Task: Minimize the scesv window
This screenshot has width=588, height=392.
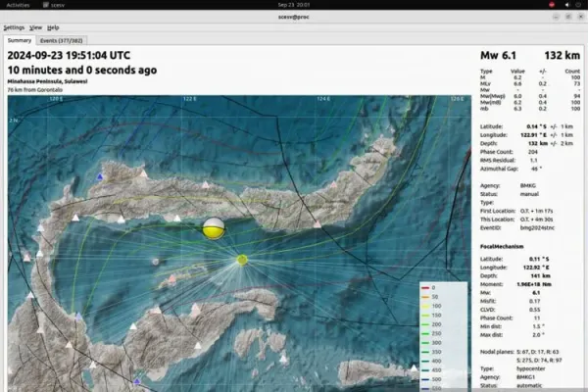Action: pyautogui.click(x=556, y=17)
